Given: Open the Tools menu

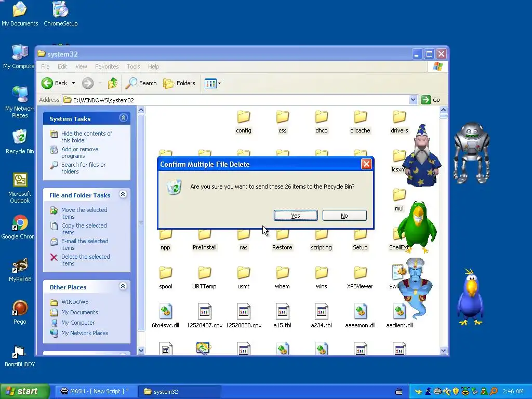Looking at the screenshot, I should (134, 66).
